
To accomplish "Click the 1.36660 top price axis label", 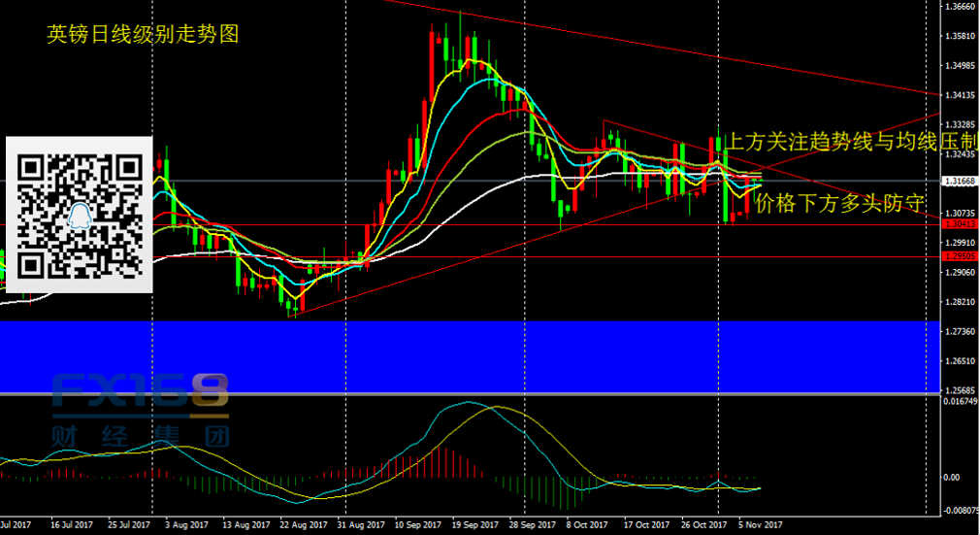I will point(959,7).
